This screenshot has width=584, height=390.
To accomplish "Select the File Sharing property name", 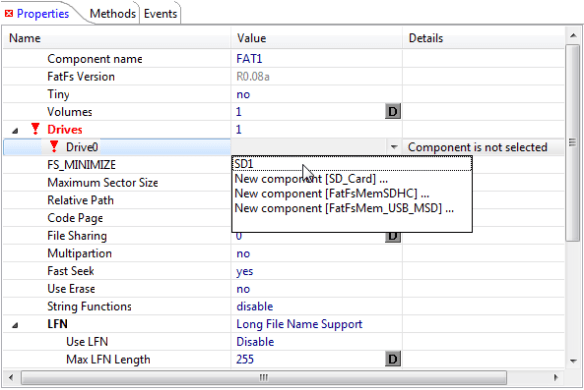I will tap(77, 236).
